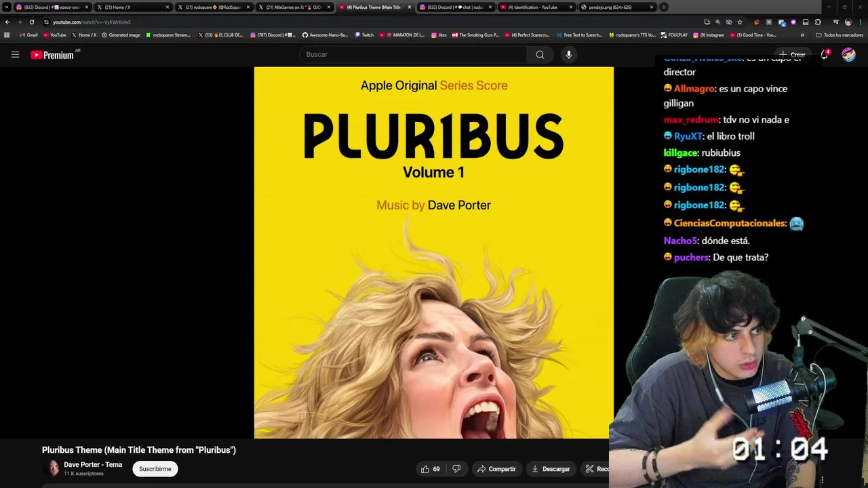Open Dave Porter - Tema channel link
868x488 pixels.
point(93,464)
